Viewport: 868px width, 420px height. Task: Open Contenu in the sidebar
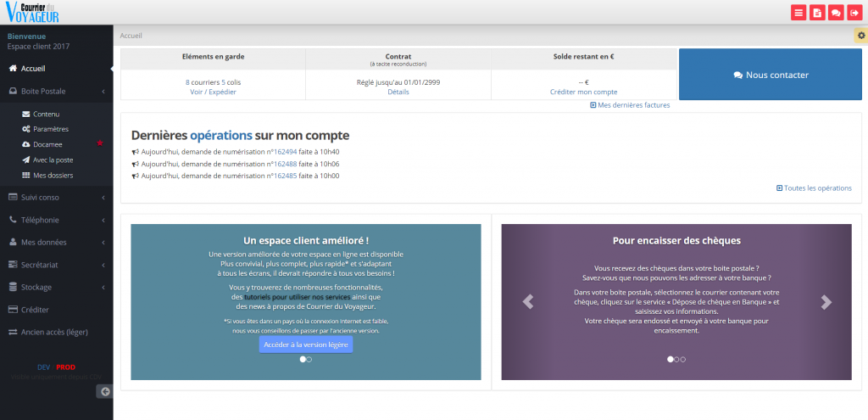[46, 114]
